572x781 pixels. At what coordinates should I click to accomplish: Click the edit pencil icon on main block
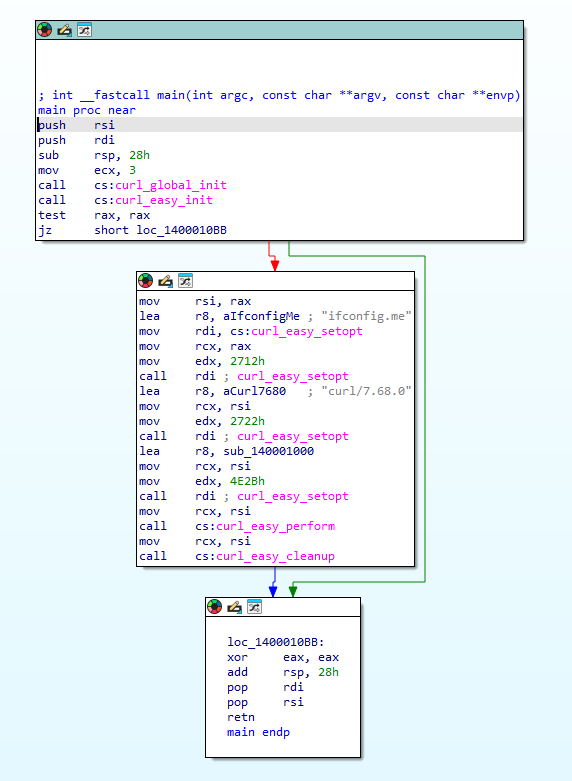click(x=64, y=30)
